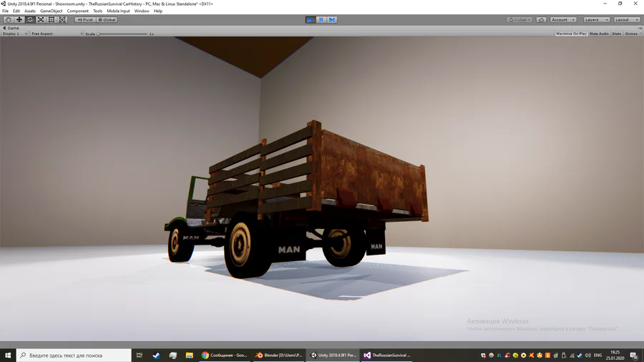Open the Layout dropdown
Screen dimensions: 644x362
627,20
